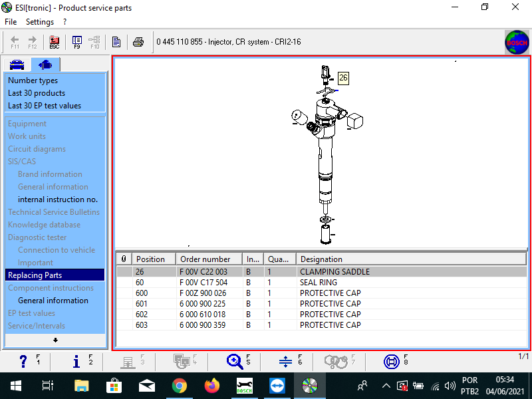Screen dimensions: 532x399
Task: Click the F6 adjustment icon at bottom
Action: 286,361
